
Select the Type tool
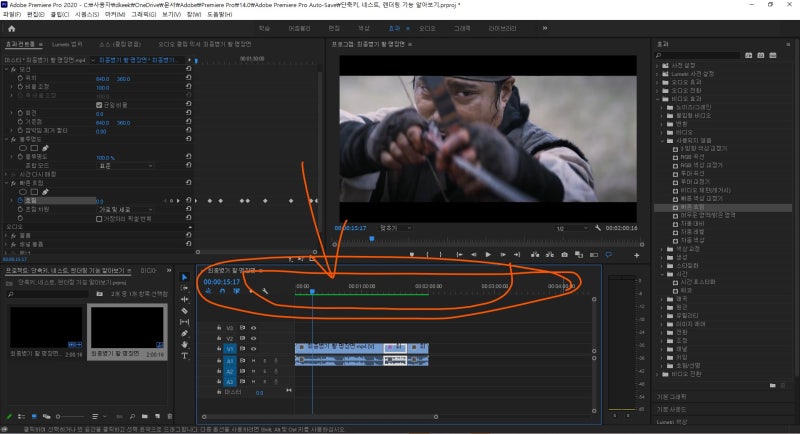pos(185,356)
